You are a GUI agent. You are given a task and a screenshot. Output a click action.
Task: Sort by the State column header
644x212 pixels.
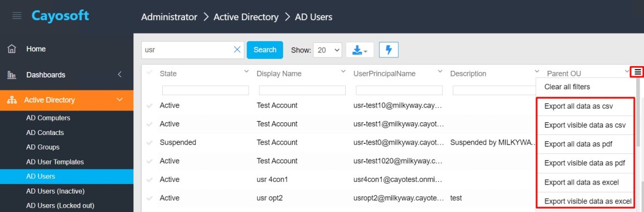click(x=168, y=74)
